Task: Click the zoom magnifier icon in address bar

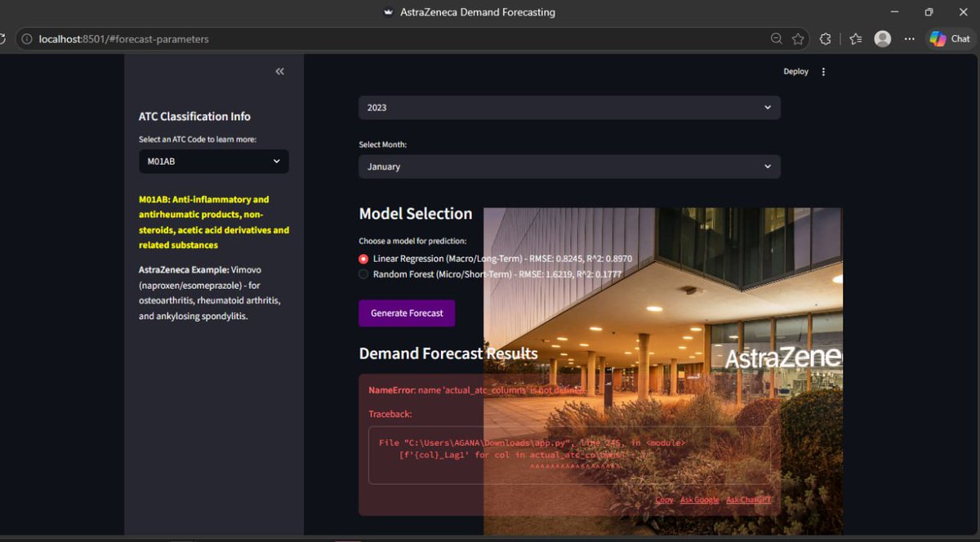Action: tap(777, 39)
